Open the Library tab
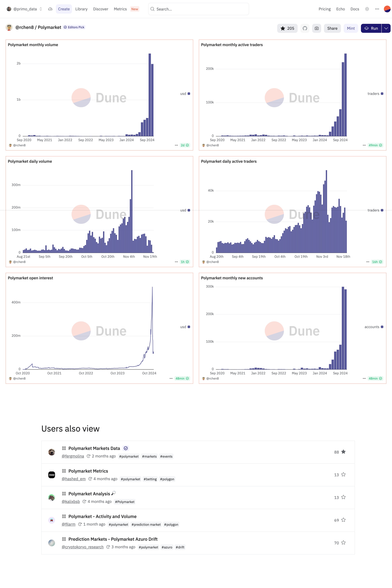The width and height of the screenshot is (392, 588). (x=81, y=9)
